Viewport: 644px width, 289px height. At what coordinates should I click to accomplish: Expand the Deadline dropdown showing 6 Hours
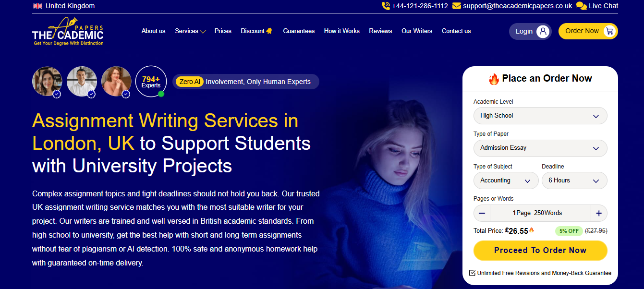point(574,181)
